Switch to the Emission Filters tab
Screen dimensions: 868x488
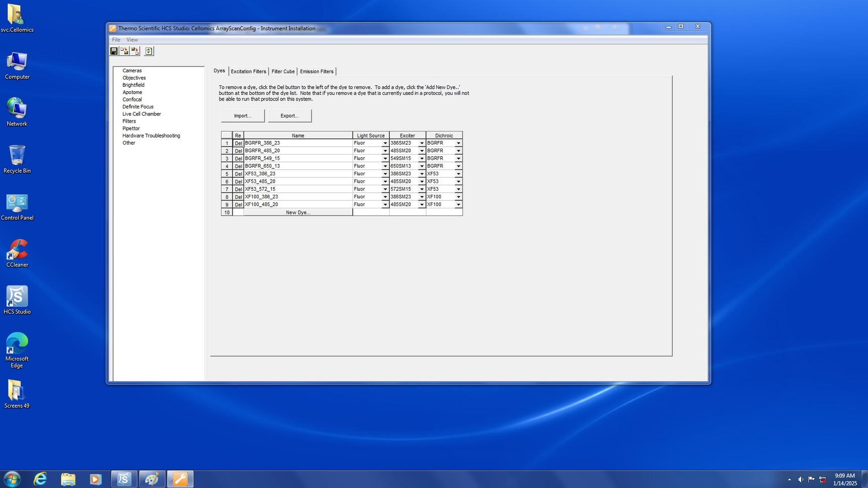click(316, 71)
